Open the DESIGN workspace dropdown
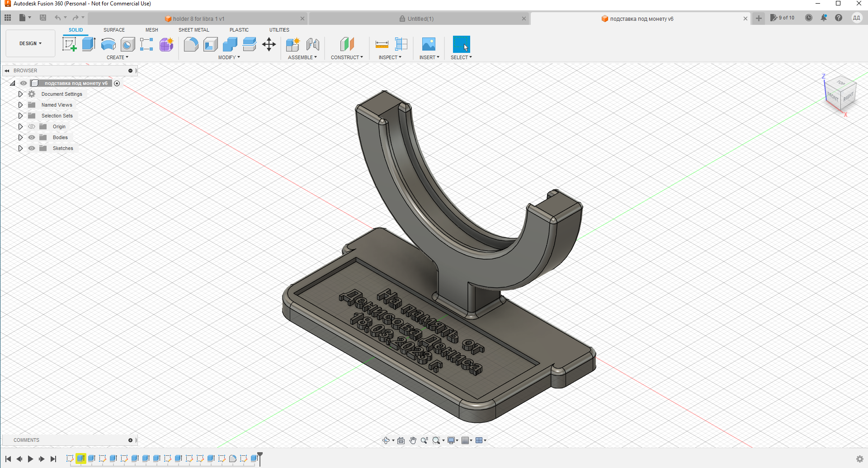The height and width of the screenshot is (468, 868). pyautogui.click(x=30, y=43)
